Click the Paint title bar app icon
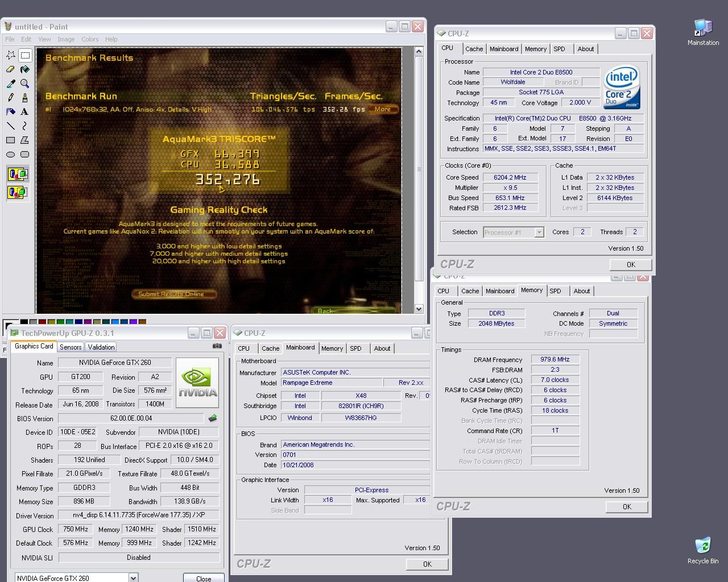Viewport: 728px width, 582px height. coord(8,27)
